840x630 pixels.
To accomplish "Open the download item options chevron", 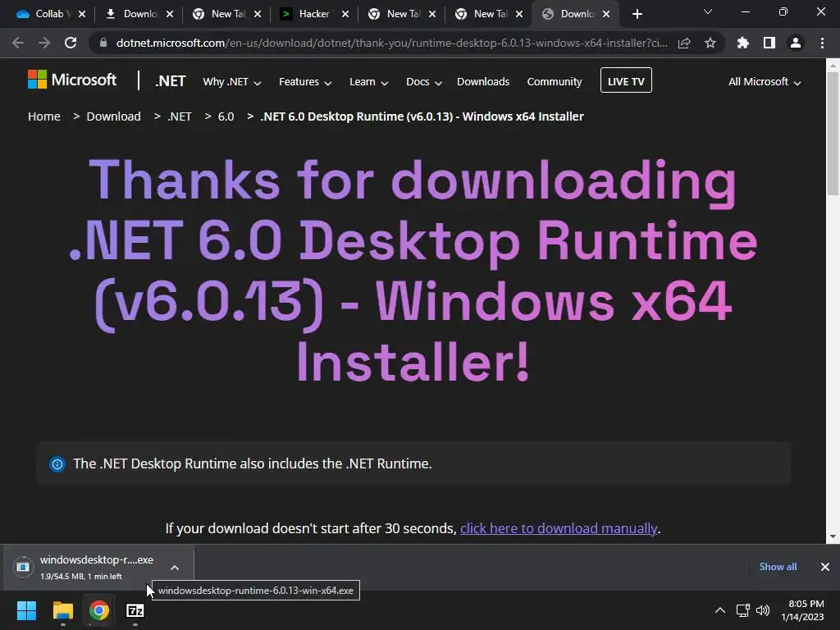I will [x=175, y=568].
